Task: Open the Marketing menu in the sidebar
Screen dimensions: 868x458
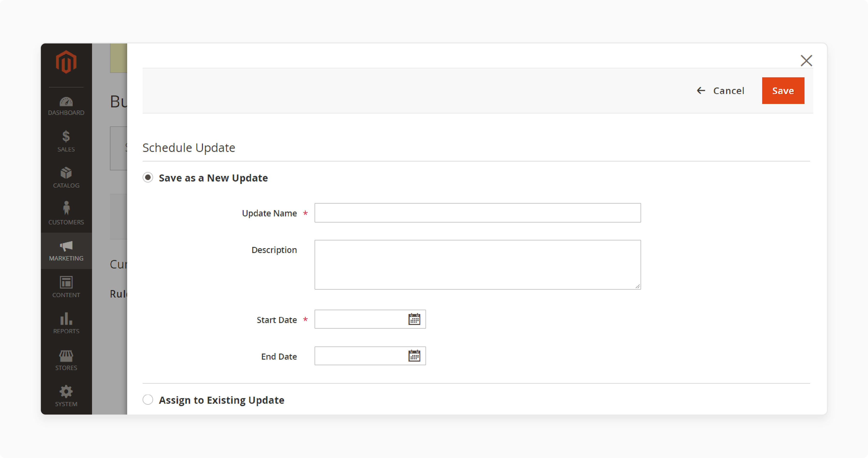Action: coord(66,251)
